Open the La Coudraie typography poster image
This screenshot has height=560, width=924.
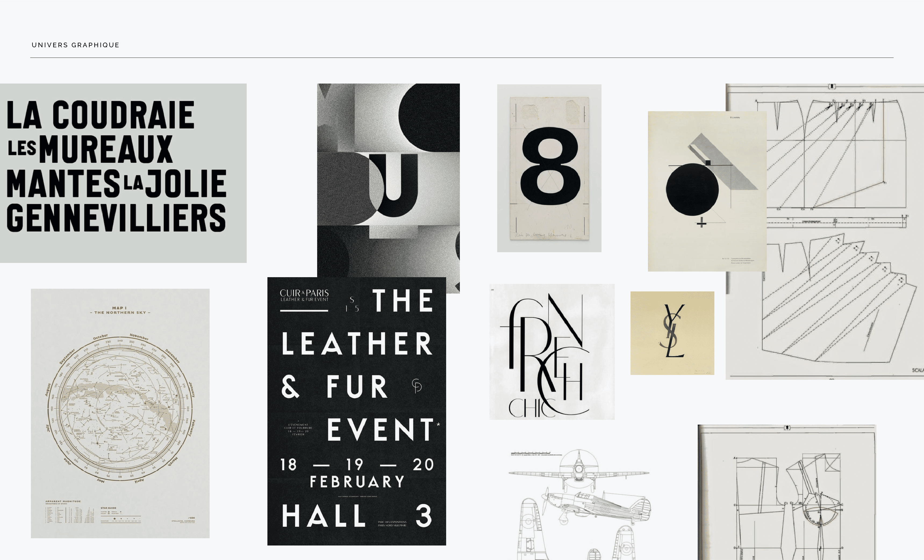click(x=123, y=173)
